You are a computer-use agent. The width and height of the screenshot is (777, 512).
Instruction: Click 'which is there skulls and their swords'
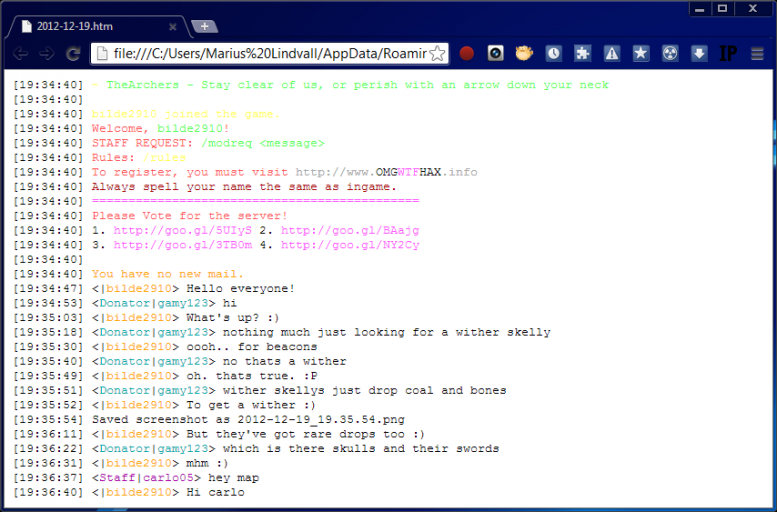pyautogui.click(x=361, y=449)
